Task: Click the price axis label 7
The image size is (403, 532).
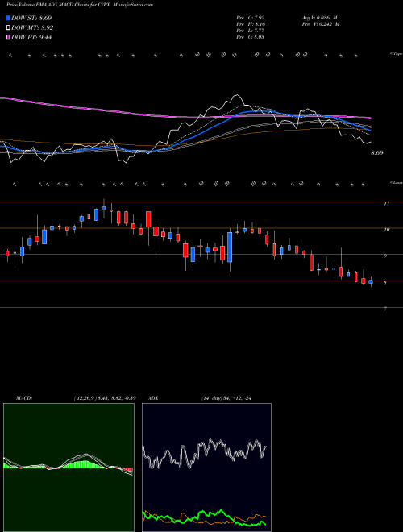Action: 385,309
